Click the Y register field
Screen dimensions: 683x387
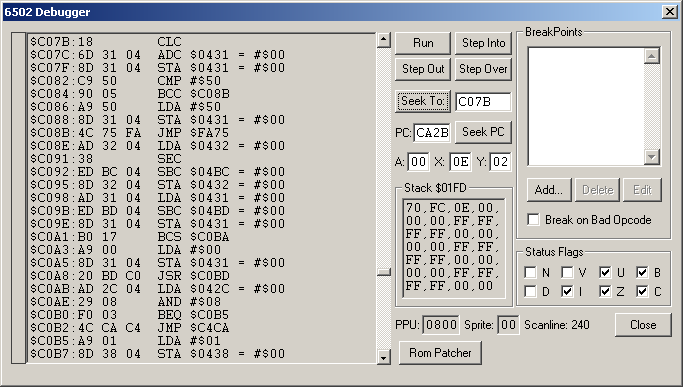pos(500,162)
